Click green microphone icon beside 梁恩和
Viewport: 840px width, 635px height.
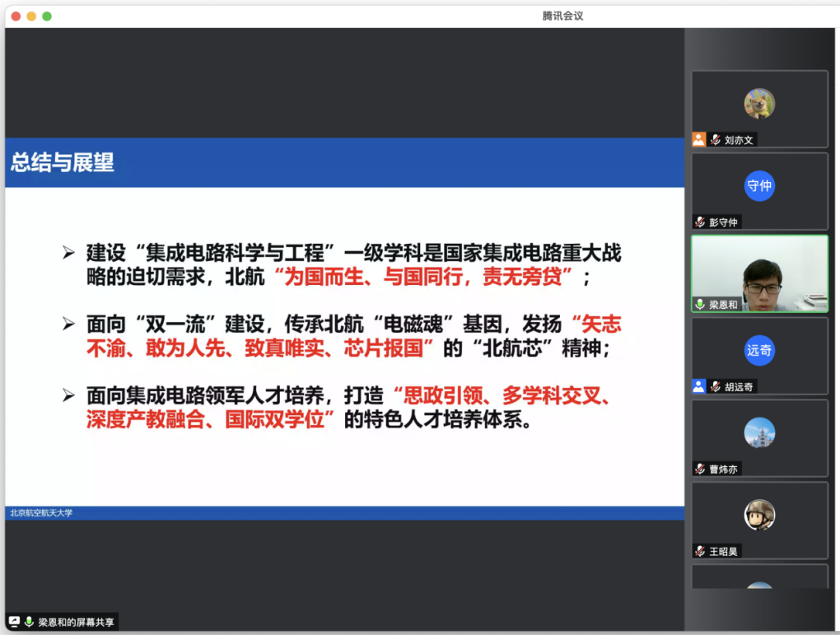[700, 304]
